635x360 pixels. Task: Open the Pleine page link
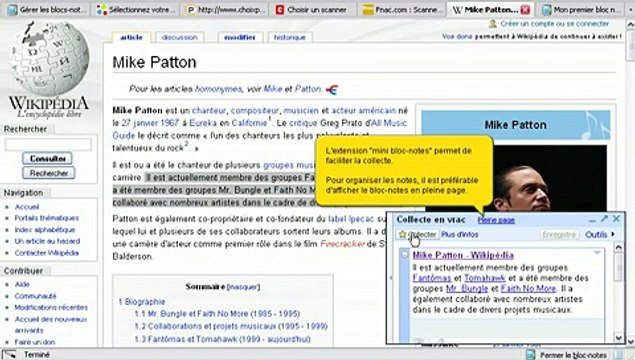pos(496,220)
